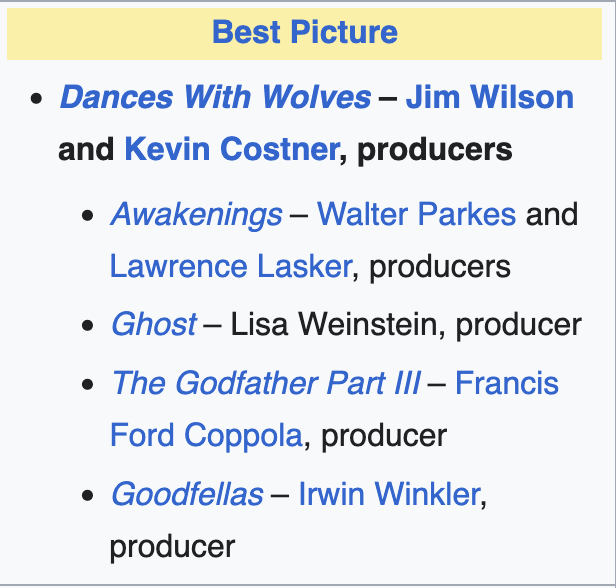
Task: Visit Kevin Costner's page link
Action: [231, 150]
